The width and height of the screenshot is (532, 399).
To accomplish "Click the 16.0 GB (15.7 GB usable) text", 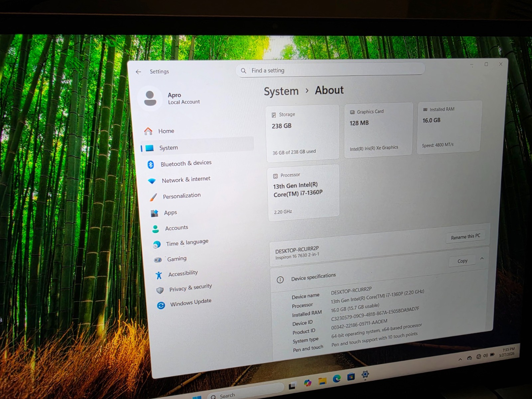I will (355, 308).
